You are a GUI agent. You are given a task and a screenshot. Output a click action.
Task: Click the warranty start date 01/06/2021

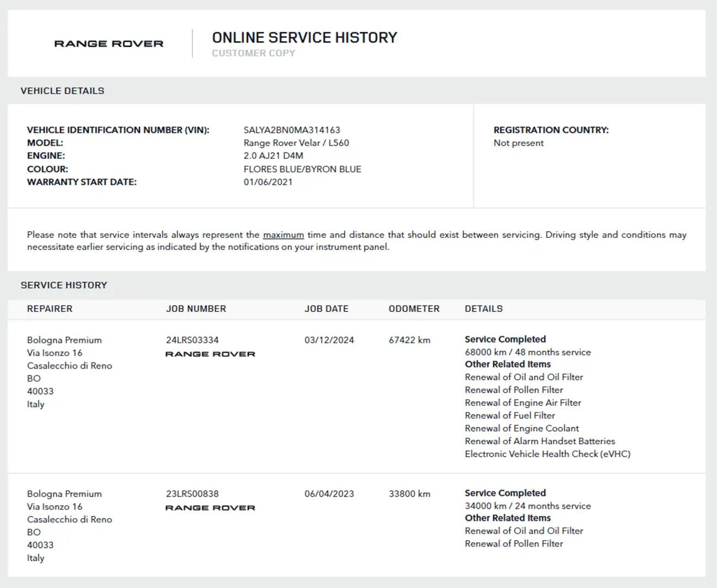tap(268, 182)
